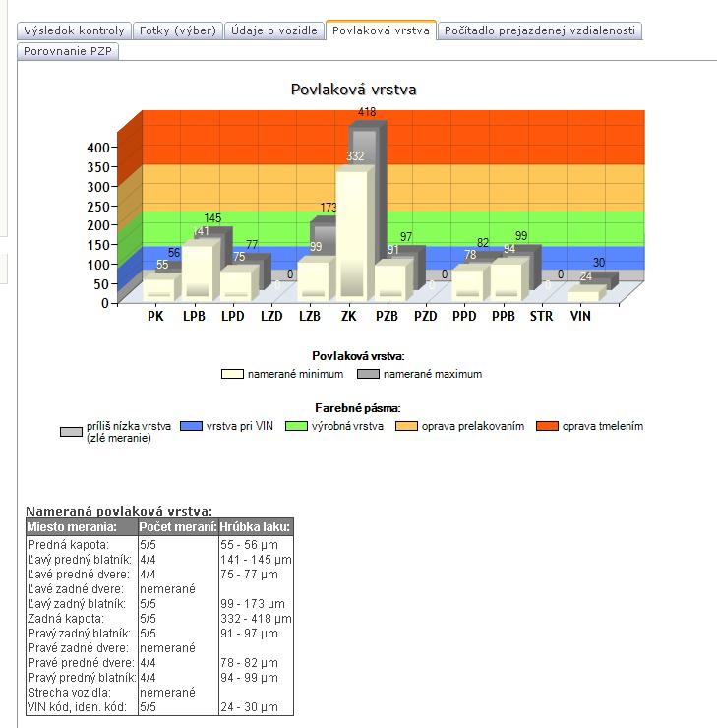
Task: Select the Pravé zadné dvere row label
Action: pyautogui.click(x=78, y=648)
